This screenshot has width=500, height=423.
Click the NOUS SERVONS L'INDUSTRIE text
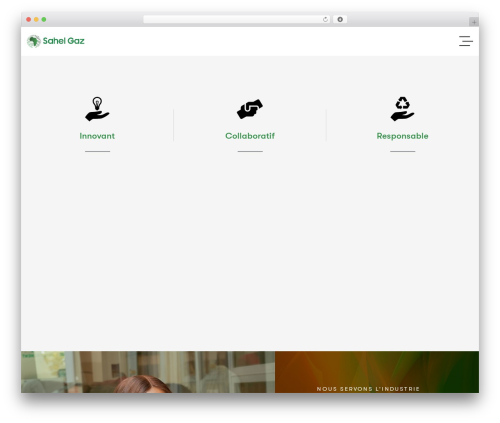[x=368, y=389]
